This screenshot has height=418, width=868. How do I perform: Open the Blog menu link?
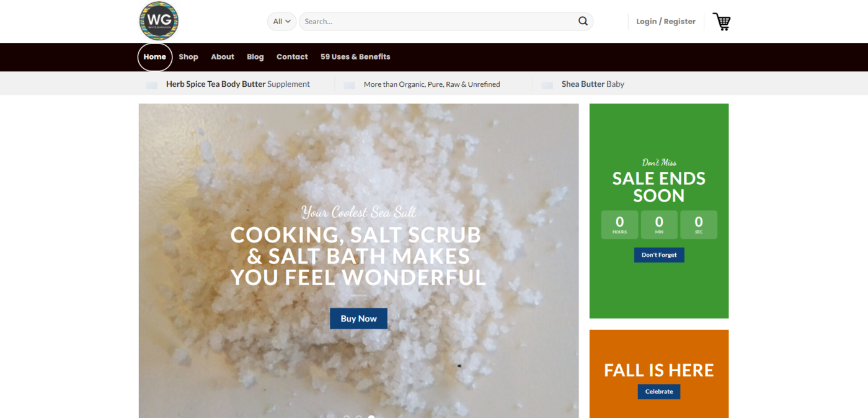(x=255, y=57)
